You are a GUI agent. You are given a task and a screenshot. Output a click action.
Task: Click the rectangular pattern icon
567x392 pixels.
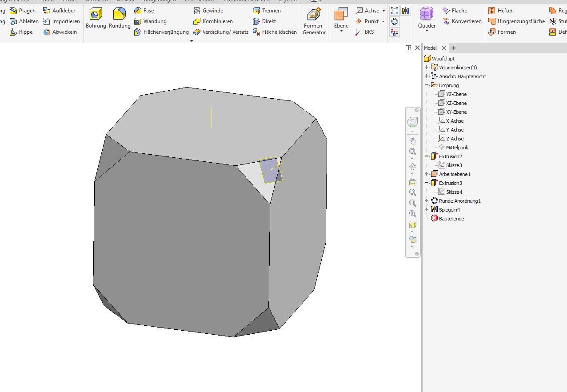point(395,11)
